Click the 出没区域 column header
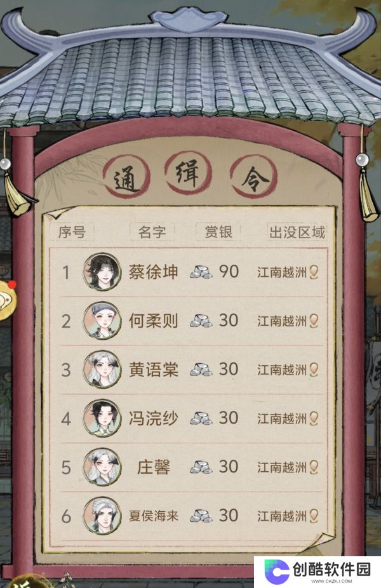Screen dimensions: 381x588 tap(297, 232)
